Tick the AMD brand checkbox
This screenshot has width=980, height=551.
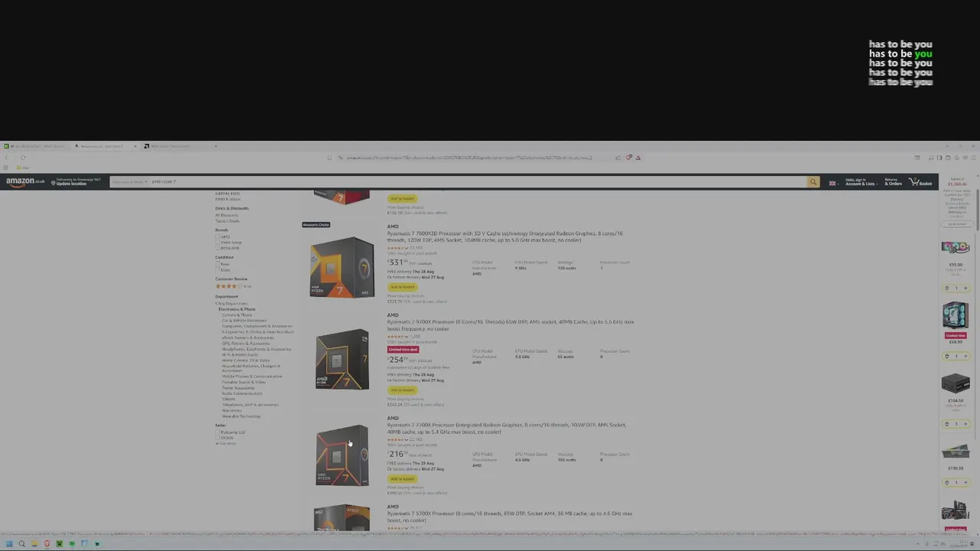coord(217,236)
